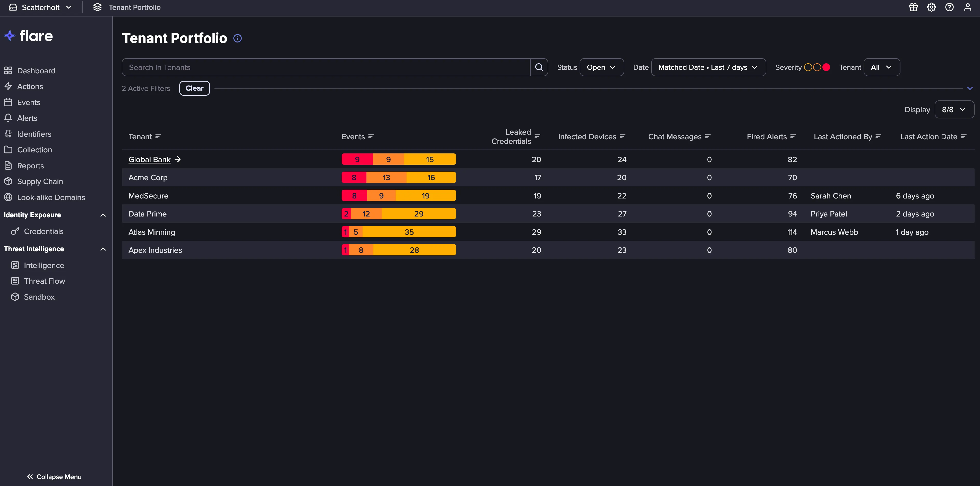The image size is (980, 486).
Task: Open the user profile icon
Action: pyautogui.click(x=967, y=7)
